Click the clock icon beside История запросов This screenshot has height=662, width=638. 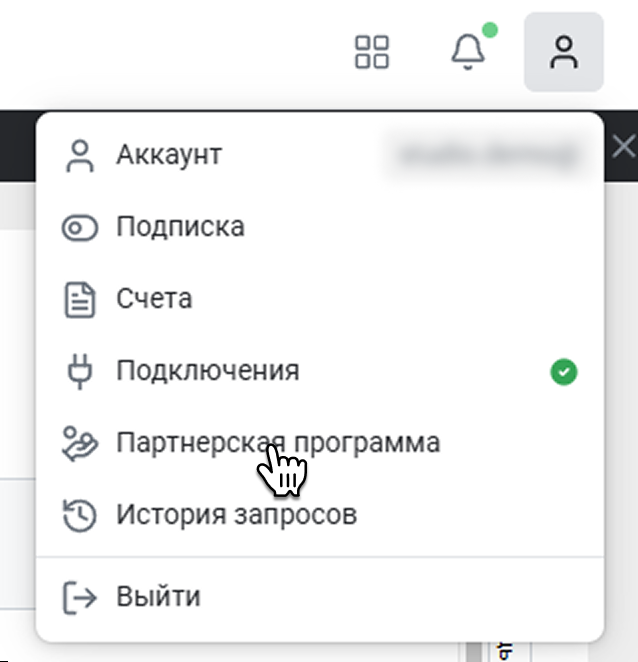(79, 515)
